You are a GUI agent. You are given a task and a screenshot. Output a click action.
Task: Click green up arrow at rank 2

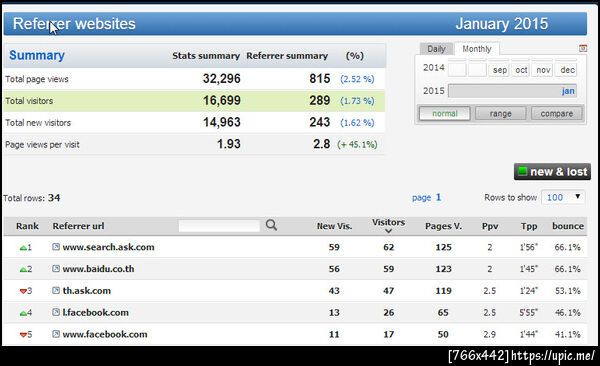pos(23,270)
